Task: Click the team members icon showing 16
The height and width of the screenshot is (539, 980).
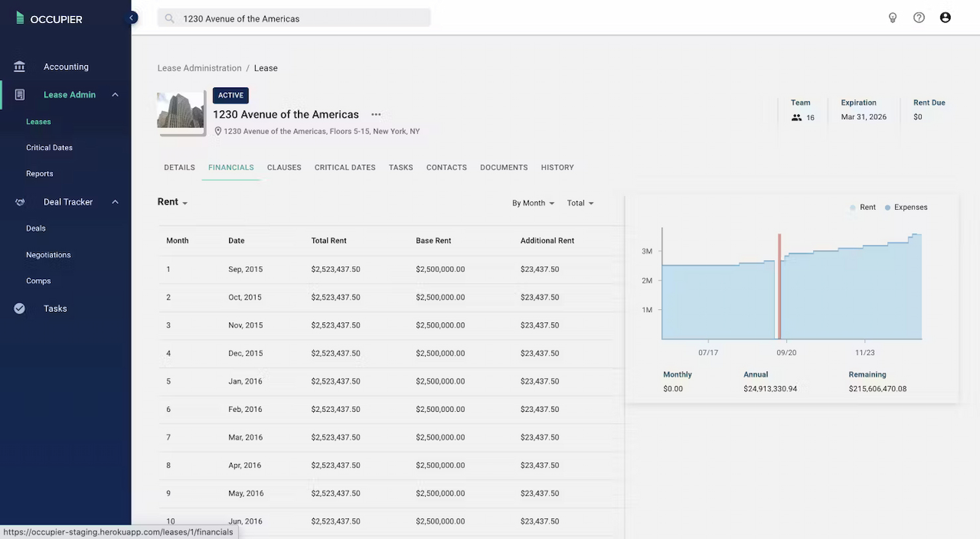Action: [x=796, y=117]
